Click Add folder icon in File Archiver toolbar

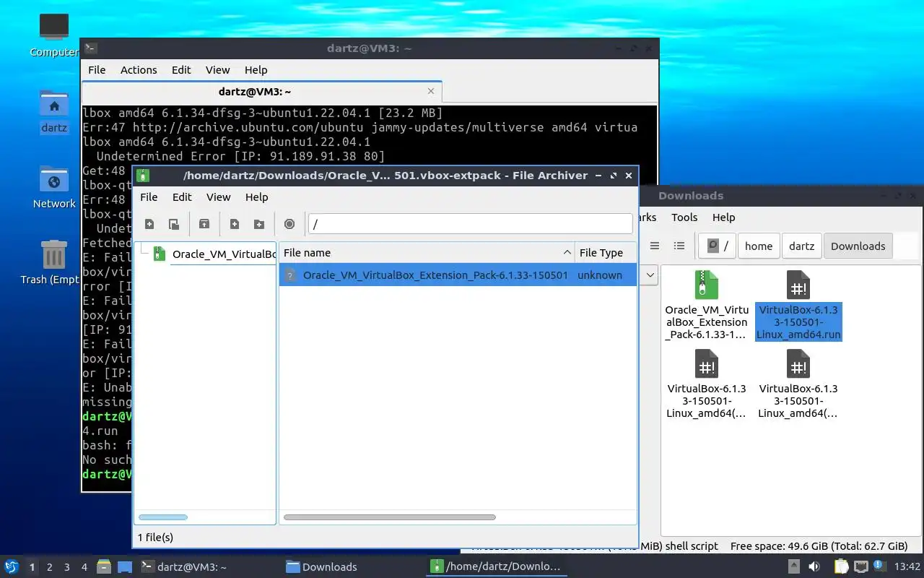[259, 224]
